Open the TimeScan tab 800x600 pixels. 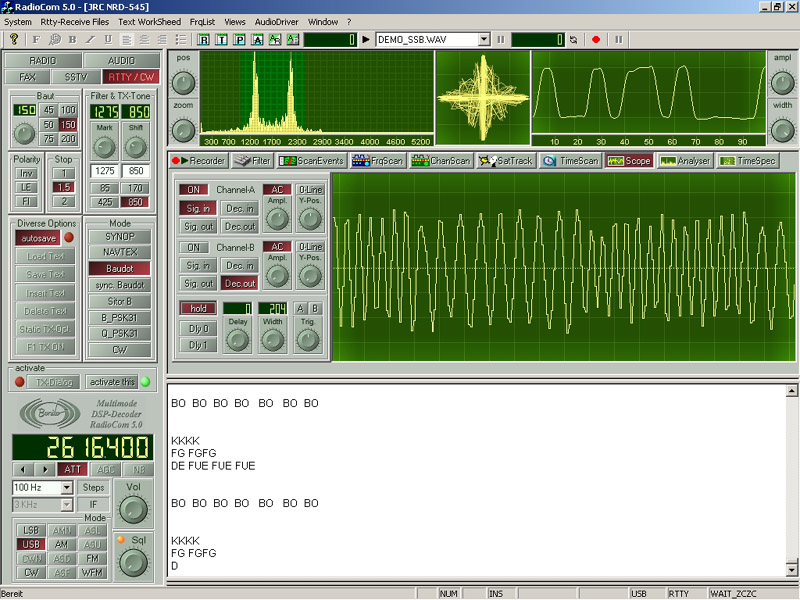pos(571,161)
